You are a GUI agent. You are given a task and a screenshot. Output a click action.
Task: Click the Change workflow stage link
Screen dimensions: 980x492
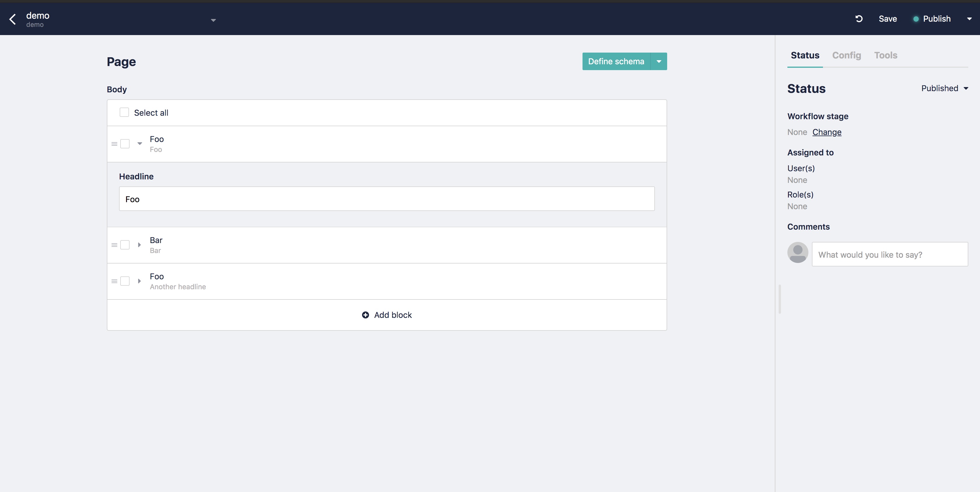click(x=826, y=132)
